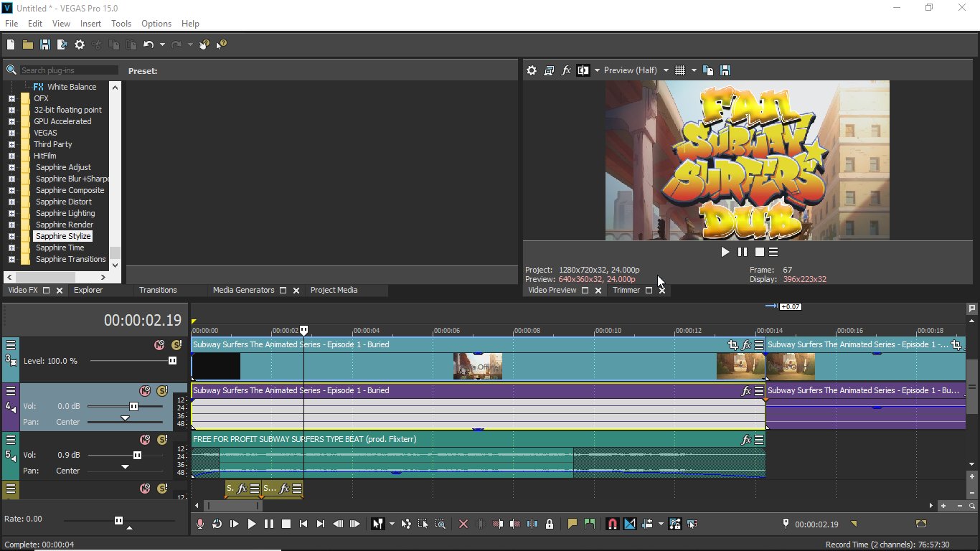Click the What's This help cursor icon
Viewport: 980px width, 551px height.
pos(221,44)
